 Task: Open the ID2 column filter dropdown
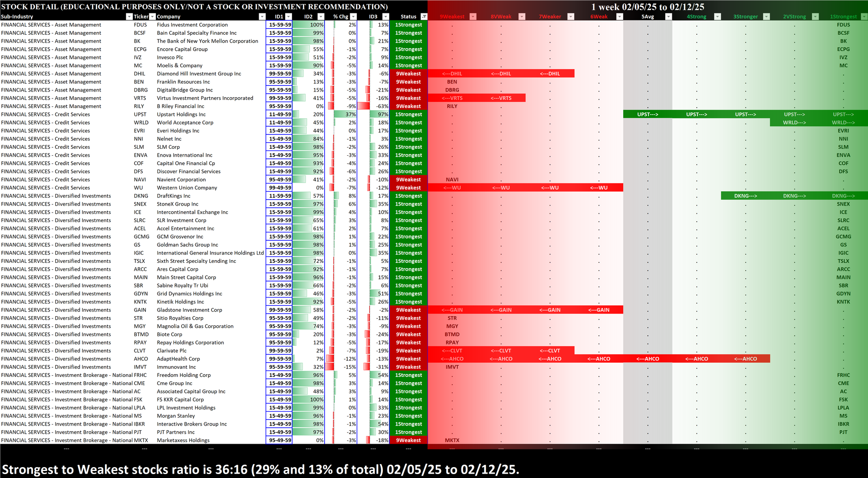click(321, 16)
